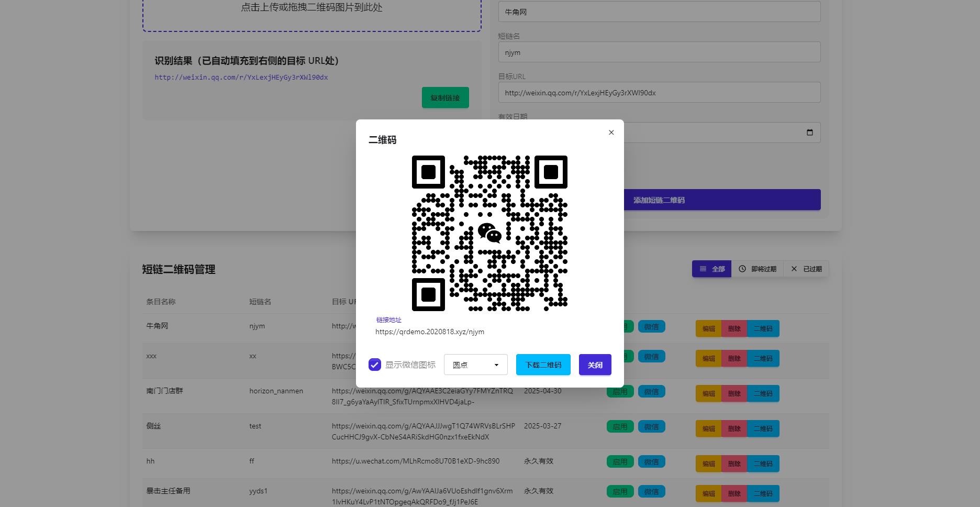Click the clock icon in 即将过期 tab
The height and width of the screenshot is (507, 980).
coord(742,269)
